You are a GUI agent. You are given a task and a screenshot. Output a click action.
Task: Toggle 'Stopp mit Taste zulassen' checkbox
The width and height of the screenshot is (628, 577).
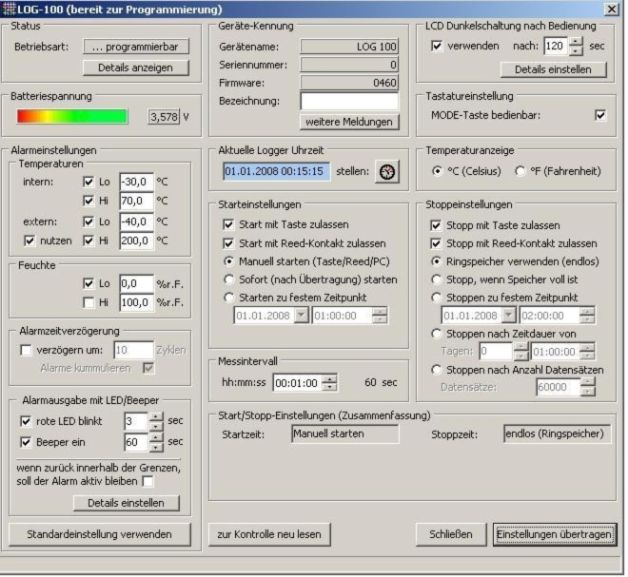[436, 225]
